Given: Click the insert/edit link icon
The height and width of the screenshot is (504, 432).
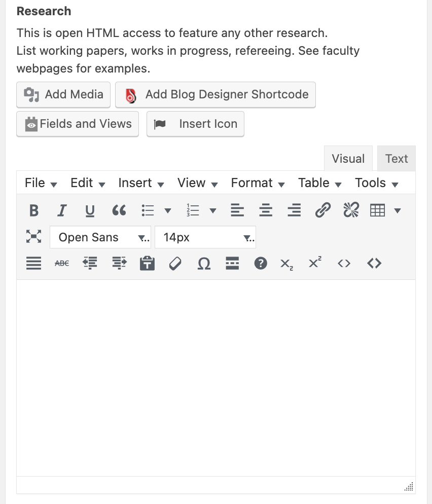Looking at the screenshot, I should tap(322, 210).
